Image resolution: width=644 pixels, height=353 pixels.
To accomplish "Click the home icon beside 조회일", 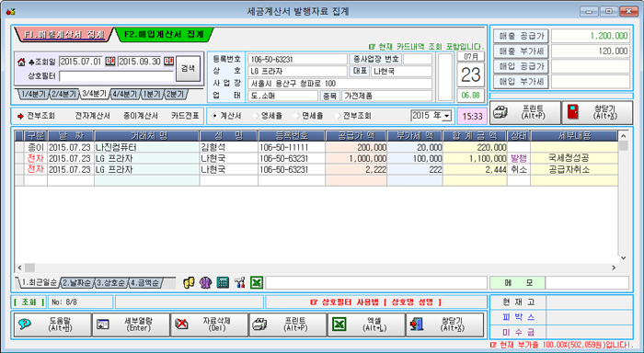I will click(21, 62).
